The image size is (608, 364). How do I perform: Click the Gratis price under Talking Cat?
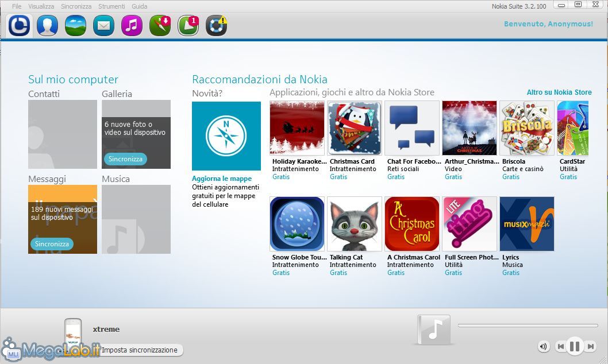point(338,273)
